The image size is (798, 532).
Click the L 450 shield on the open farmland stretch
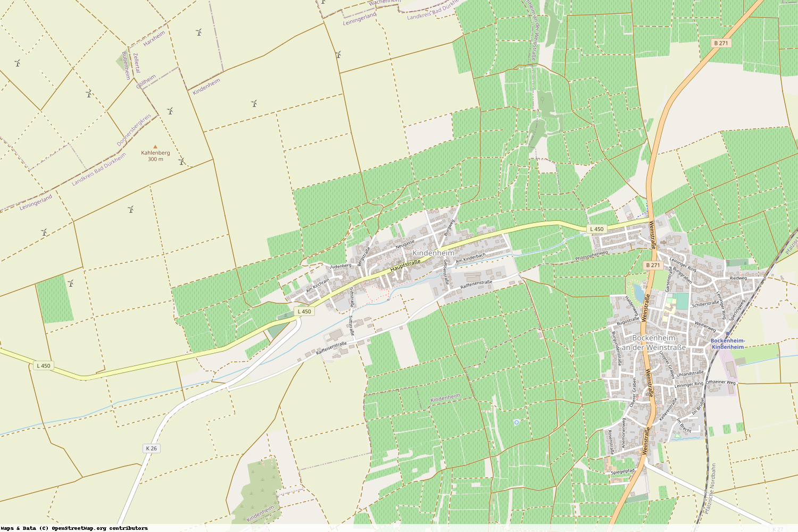[44, 366]
